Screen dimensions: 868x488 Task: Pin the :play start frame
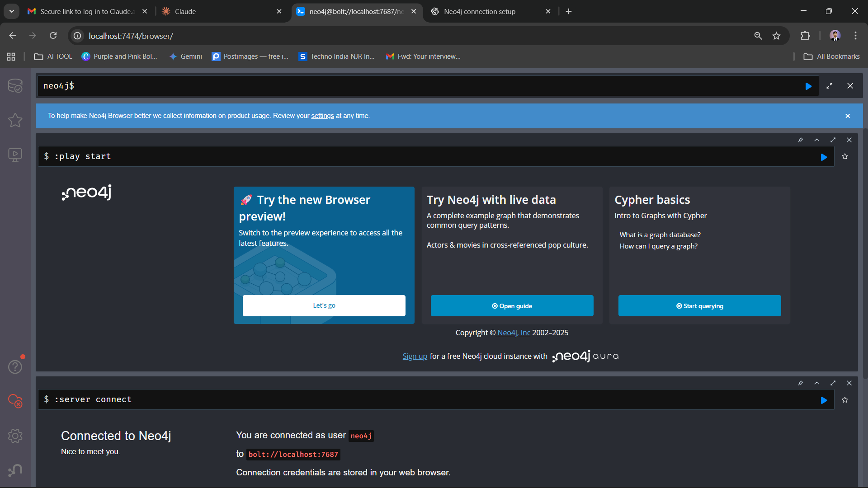point(801,140)
